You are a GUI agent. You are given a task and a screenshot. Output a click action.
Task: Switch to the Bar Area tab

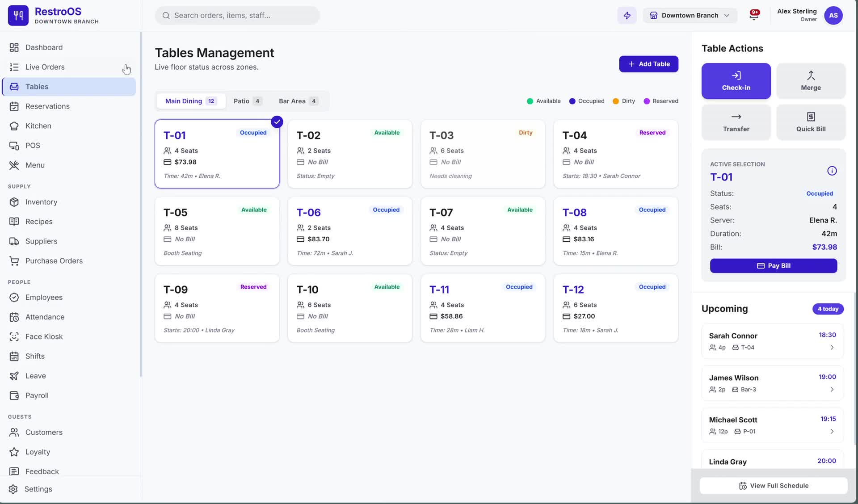pyautogui.click(x=299, y=101)
